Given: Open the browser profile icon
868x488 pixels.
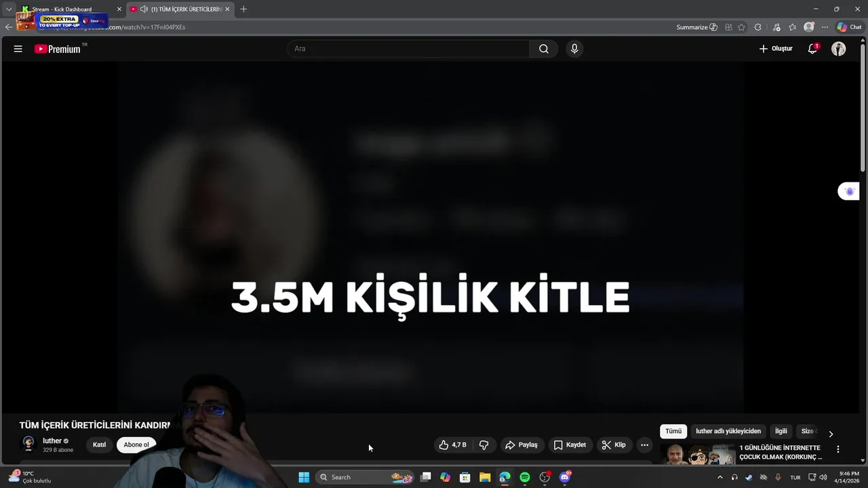Looking at the screenshot, I should (x=808, y=27).
